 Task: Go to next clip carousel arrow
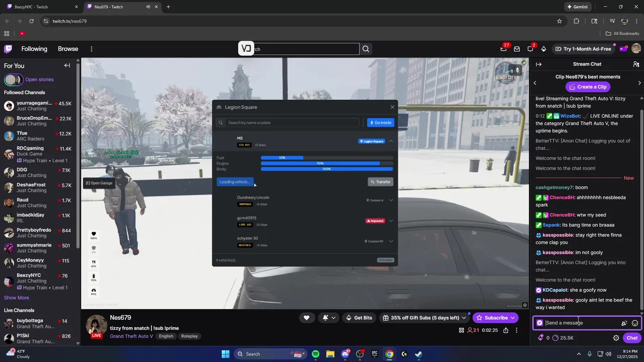click(x=639, y=82)
